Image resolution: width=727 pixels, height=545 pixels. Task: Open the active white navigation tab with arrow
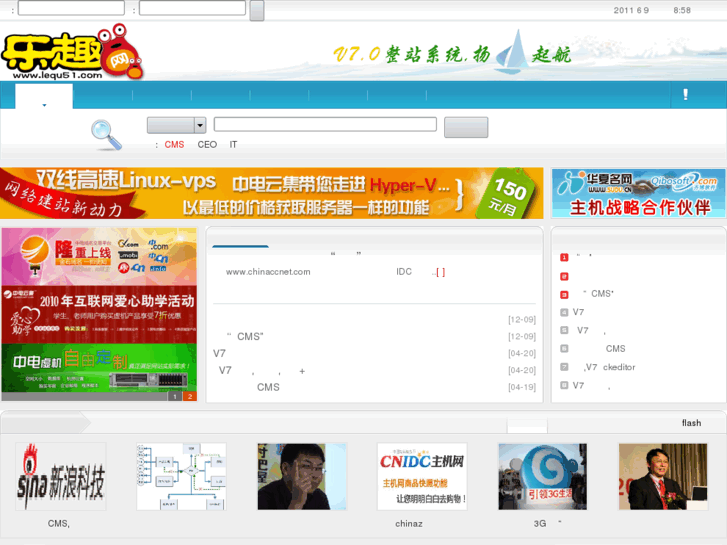click(x=44, y=96)
